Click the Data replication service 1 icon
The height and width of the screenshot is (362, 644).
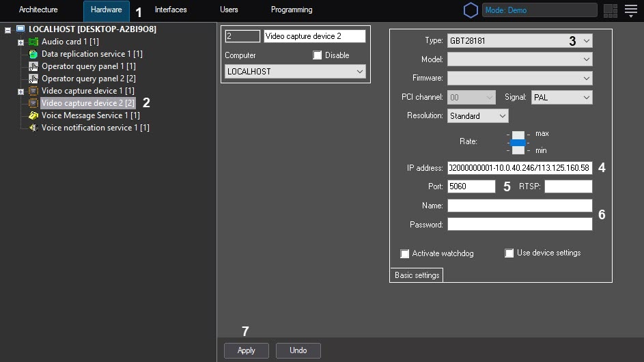[x=33, y=54]
